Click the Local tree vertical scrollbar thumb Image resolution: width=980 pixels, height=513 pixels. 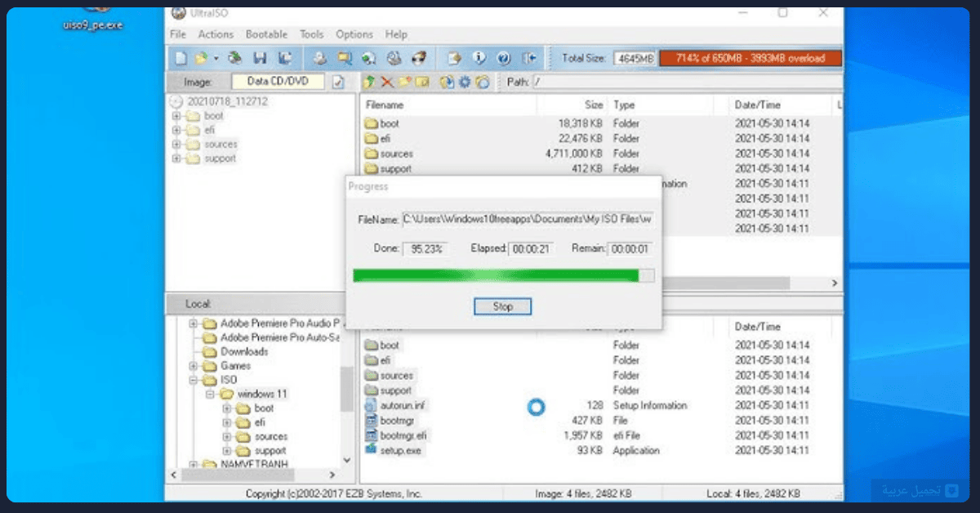347,389
